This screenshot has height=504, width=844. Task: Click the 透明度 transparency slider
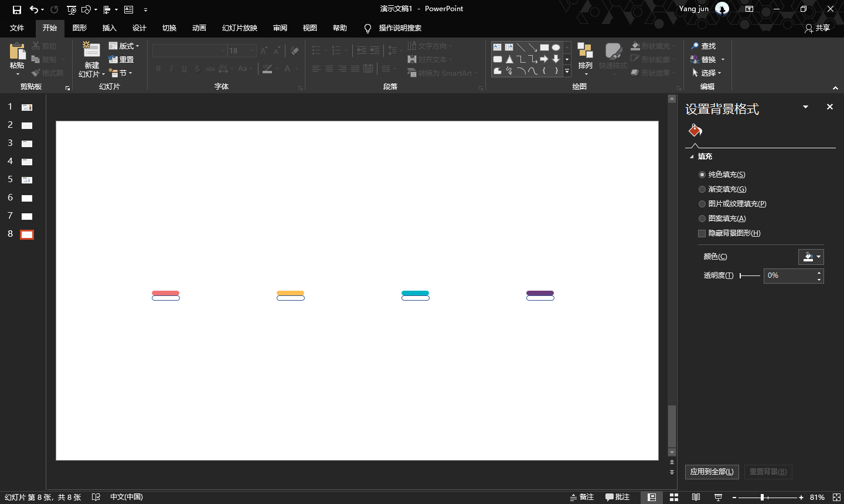point(750,275)
